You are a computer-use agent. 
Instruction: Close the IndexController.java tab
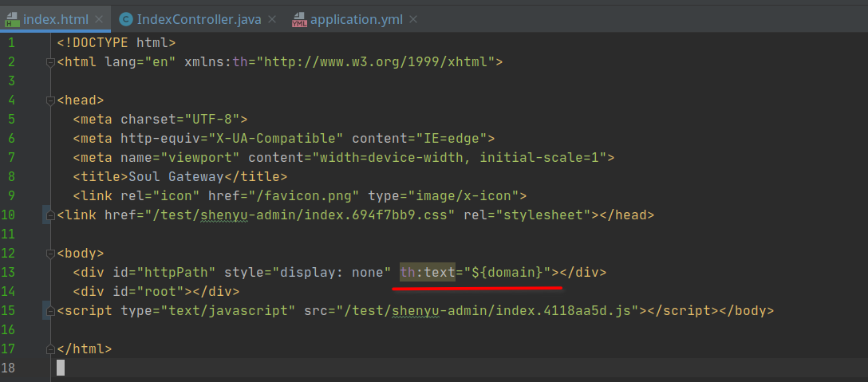pos(272,20)
